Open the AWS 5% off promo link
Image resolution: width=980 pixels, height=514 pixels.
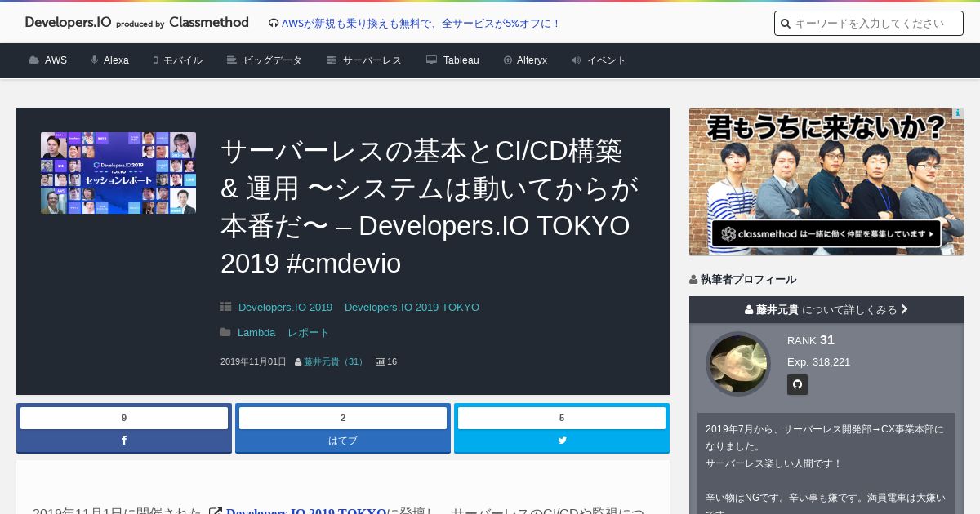pos(421,24)
